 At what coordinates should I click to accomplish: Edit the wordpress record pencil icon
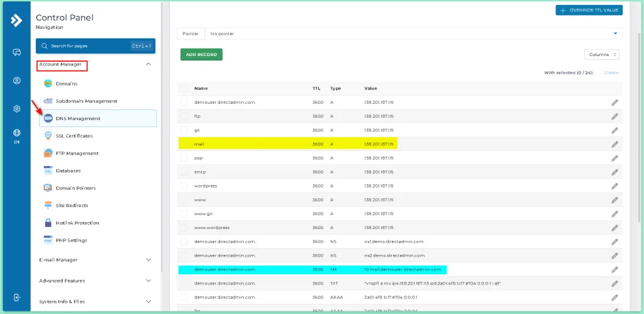click(x=614, y=186)
